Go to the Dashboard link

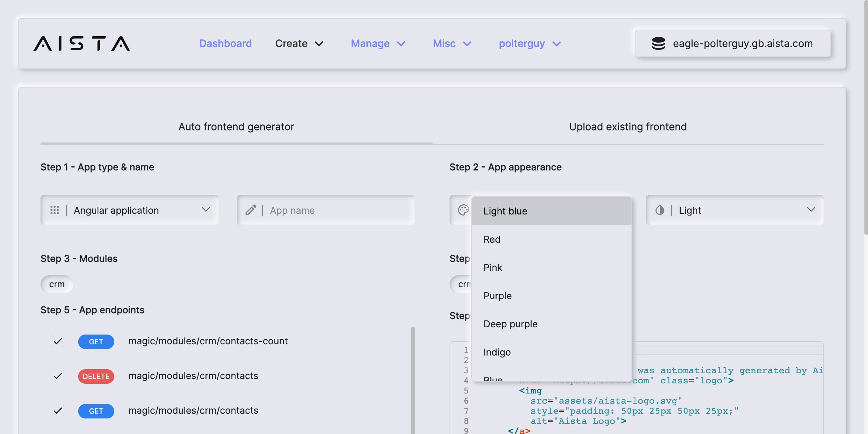point(225,43)
